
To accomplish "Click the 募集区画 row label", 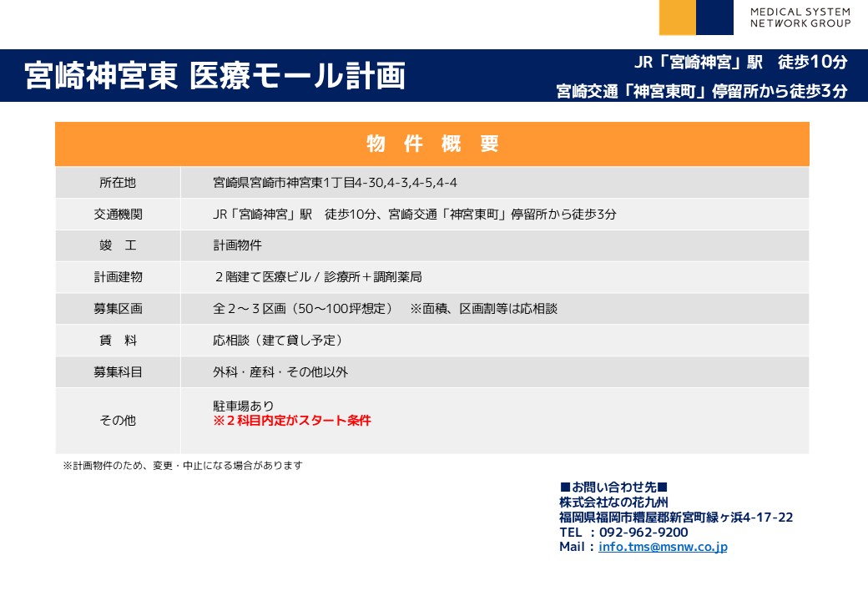I will click(x=118, y=309).
